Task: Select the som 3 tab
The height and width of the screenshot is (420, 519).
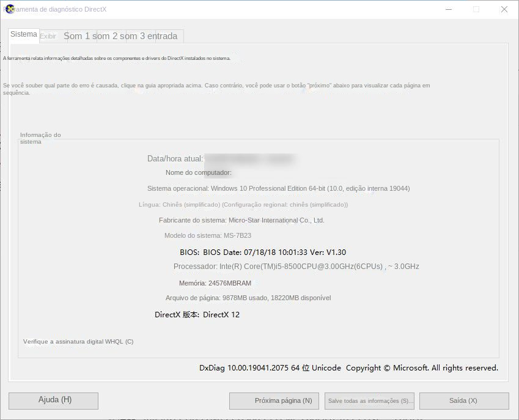Action: coord(133,36)
